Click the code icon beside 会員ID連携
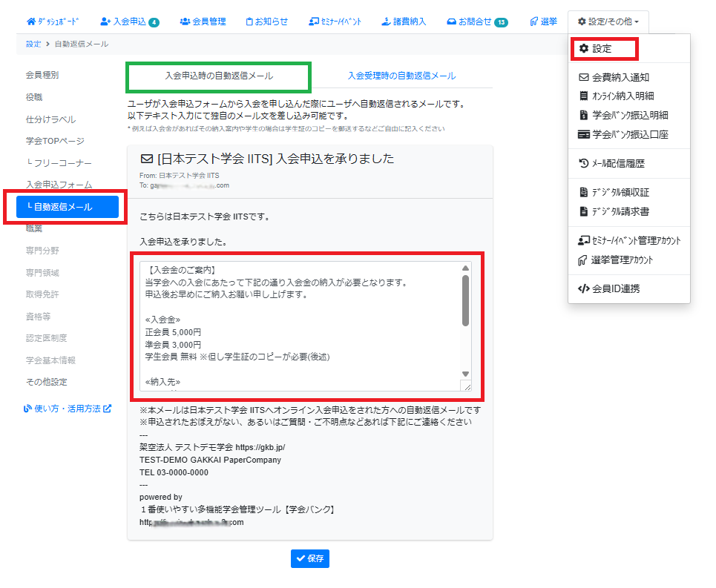 click(583, 288)
